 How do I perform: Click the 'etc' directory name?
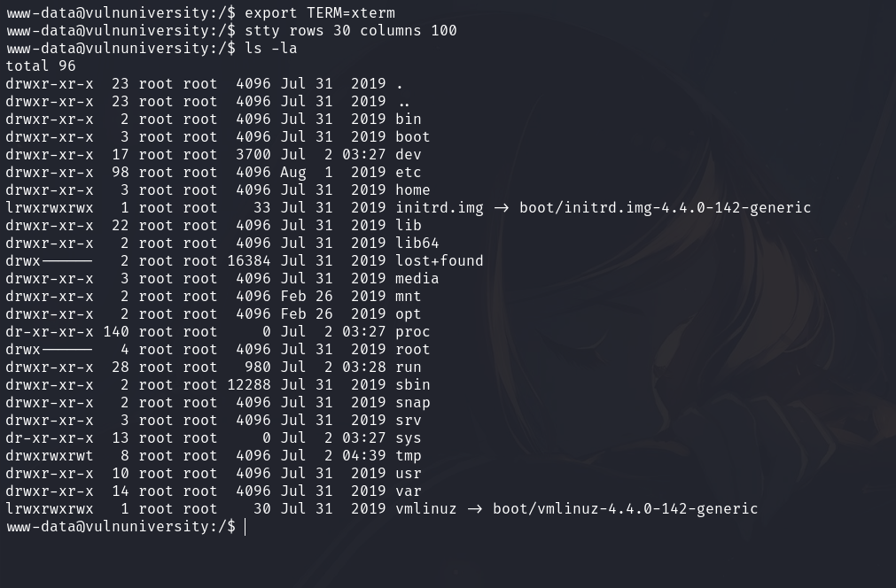click(x=409, y=173)
